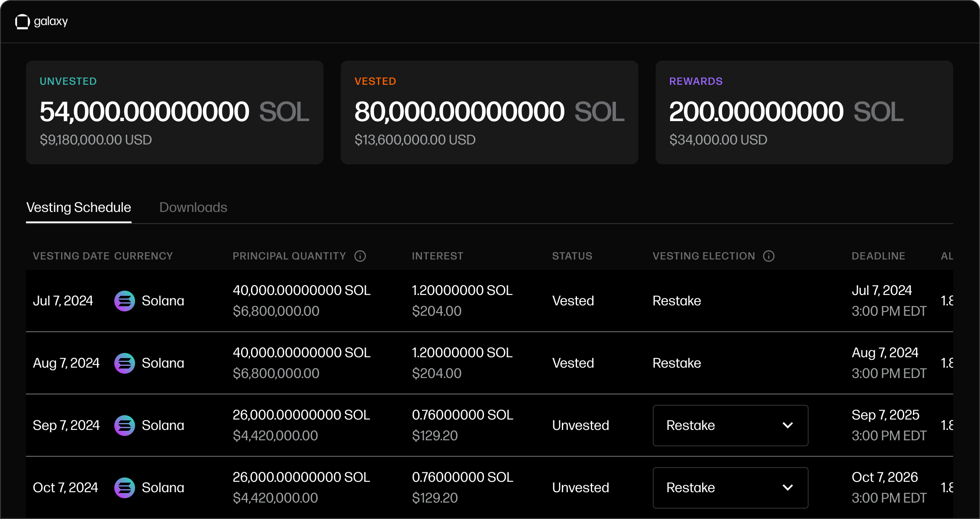
Task: Click the $34,000.00 USD value
Action: click(718, 140)
